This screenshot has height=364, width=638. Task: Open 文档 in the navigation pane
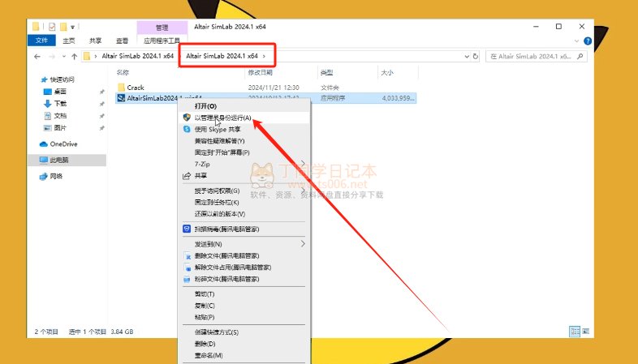pyautogui.click(x=54, y=116)
